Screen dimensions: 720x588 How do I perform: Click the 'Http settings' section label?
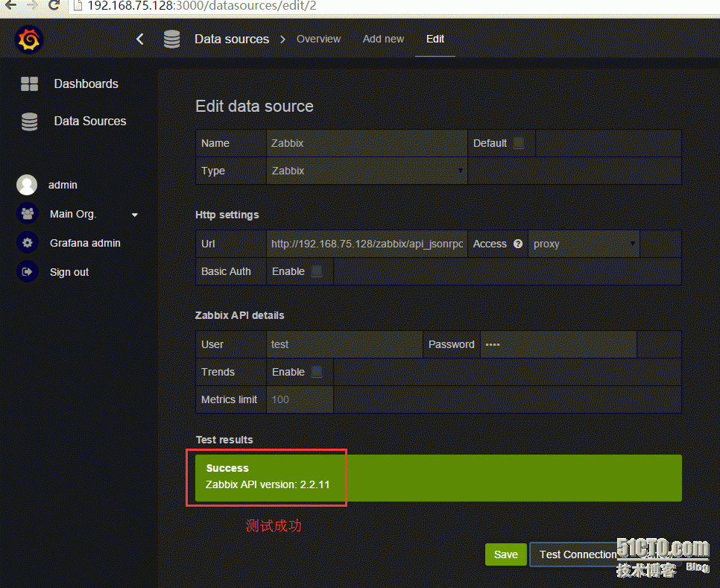click(227, 215)
